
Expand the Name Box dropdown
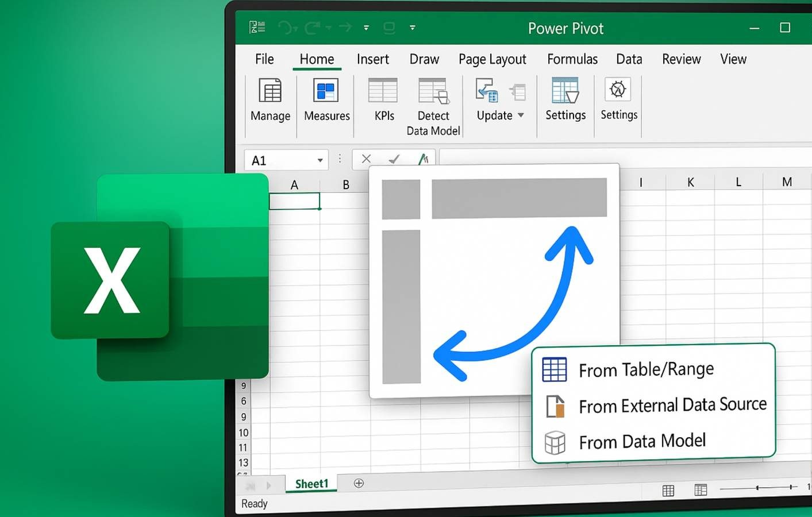pos(320,160)
